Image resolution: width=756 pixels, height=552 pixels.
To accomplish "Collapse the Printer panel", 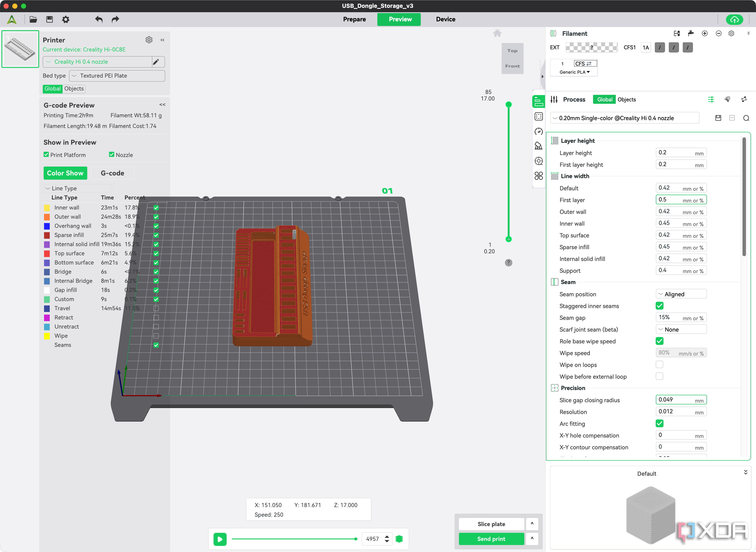I will click(x=162, y=40).
